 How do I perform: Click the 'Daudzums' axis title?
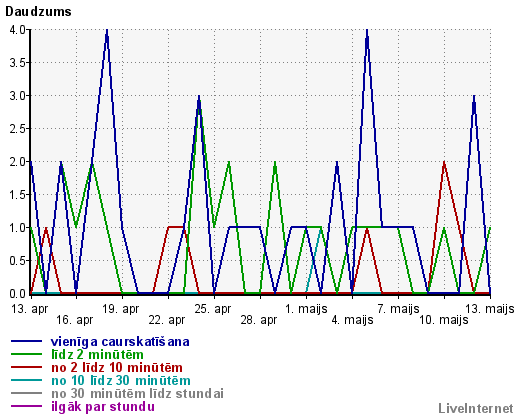[x=38, y=12]
